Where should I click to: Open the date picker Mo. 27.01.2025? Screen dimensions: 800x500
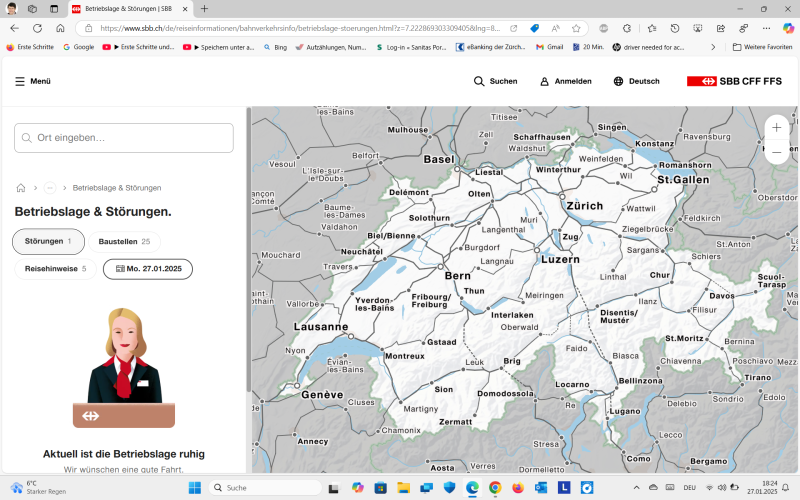[x=148, y=269]
